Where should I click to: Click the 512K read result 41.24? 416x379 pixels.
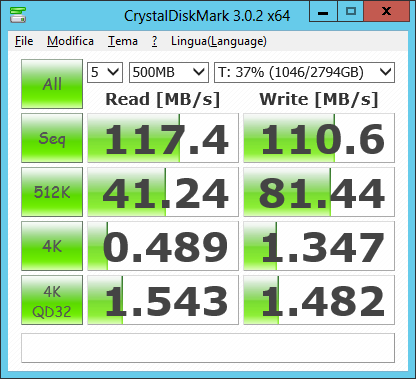point(163,192)
